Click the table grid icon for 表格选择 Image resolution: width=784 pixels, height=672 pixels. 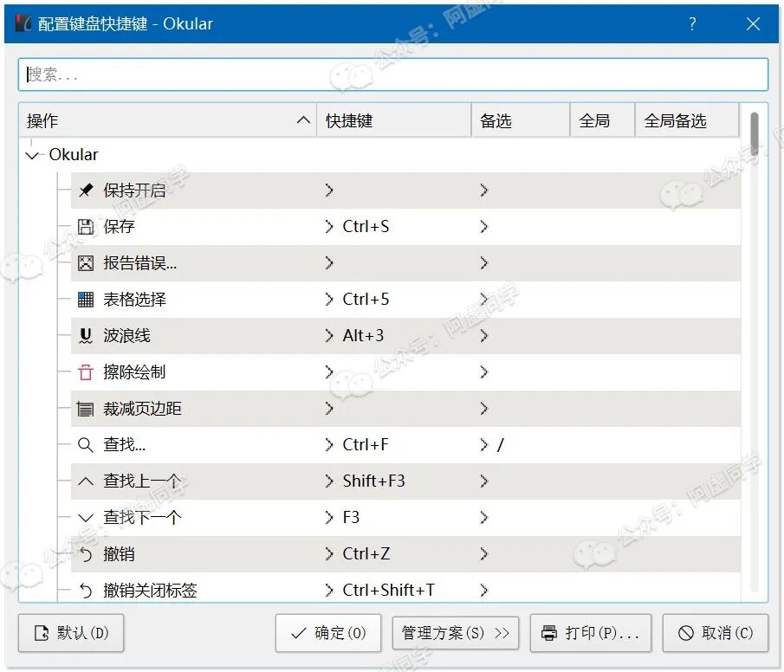click(x=86, y=300)
